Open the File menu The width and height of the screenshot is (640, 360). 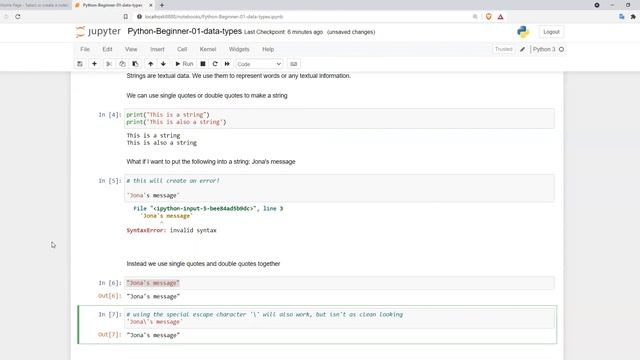pyautogui.click(x=85, y=49)
